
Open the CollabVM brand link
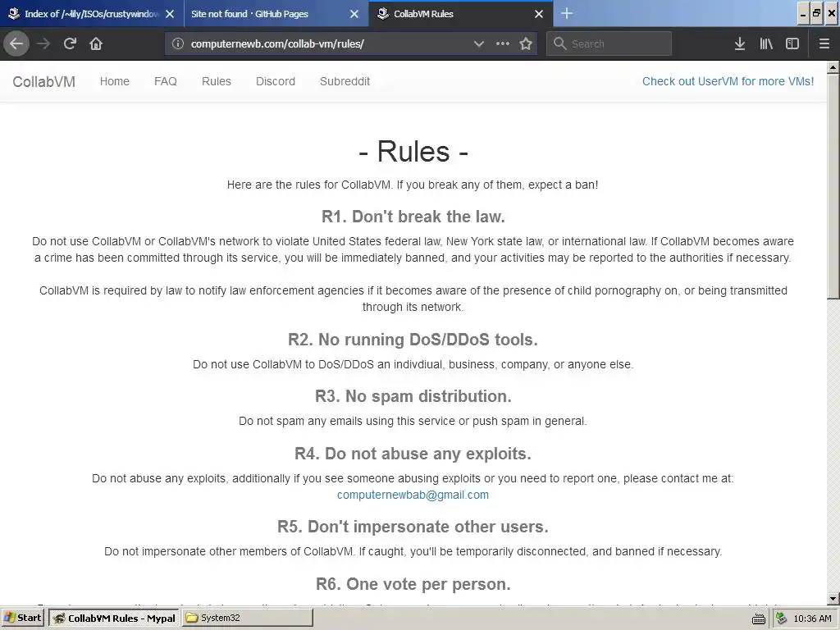(x=44, y=81)
